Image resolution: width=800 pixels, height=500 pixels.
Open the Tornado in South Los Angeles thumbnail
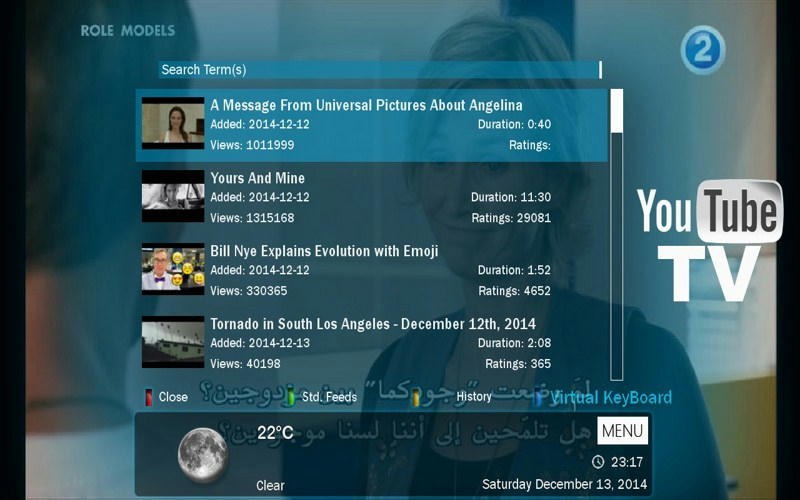(173, 342)
